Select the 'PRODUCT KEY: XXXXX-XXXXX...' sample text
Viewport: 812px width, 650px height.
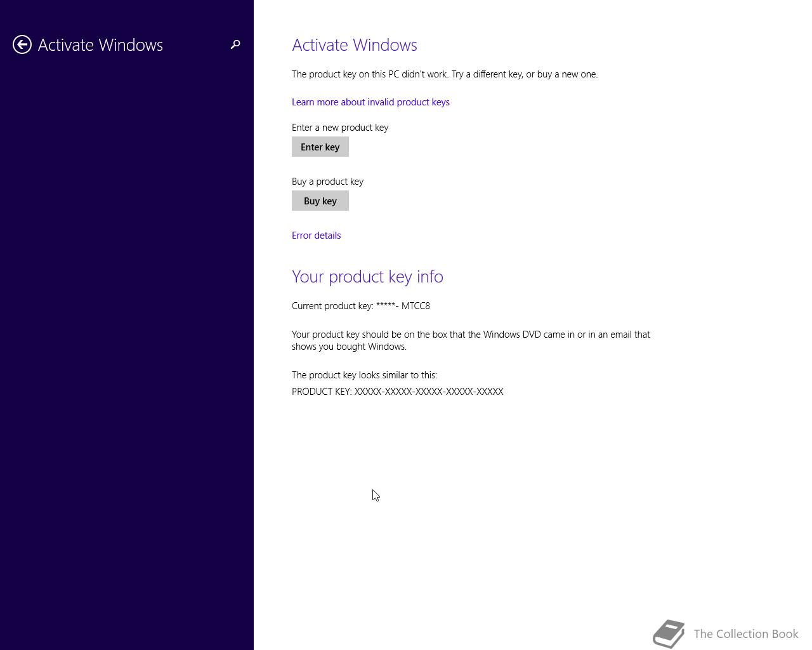tap(398, 392)
